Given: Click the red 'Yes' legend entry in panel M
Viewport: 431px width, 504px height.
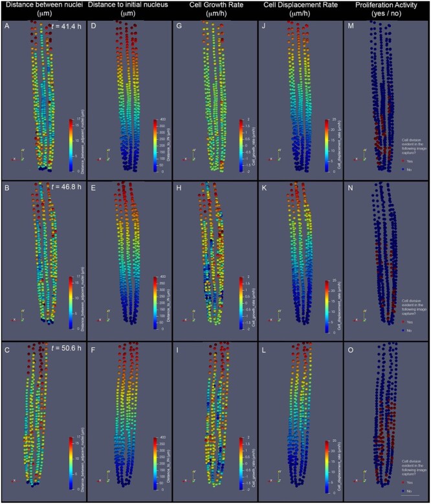Looking at the screenshot, I should coord(407,161).
